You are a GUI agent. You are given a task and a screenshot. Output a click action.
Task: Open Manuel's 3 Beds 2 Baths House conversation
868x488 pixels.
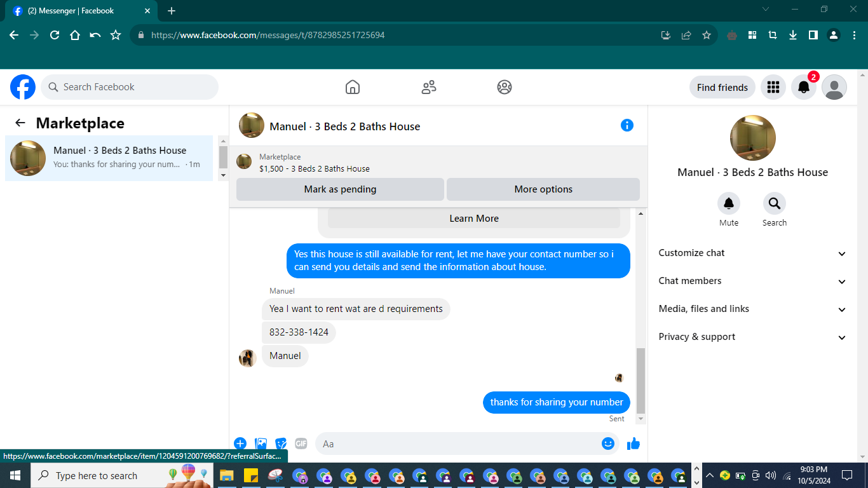click(x=109, y=158)
